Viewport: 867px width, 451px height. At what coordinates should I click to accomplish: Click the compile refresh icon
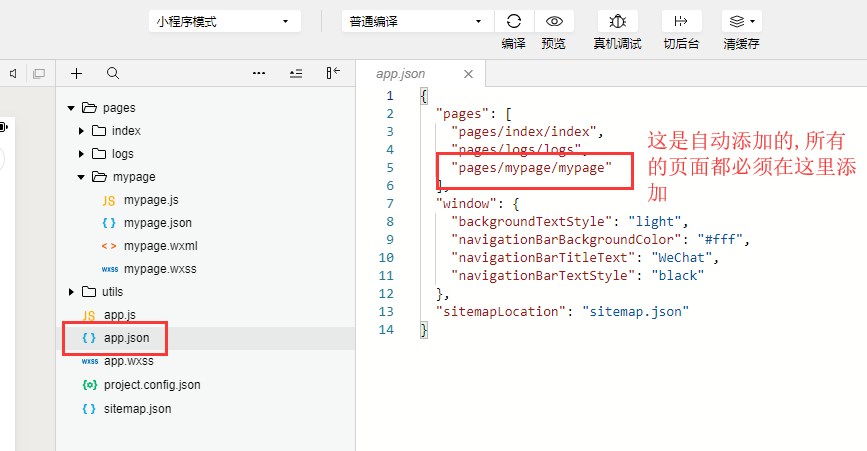[514, 21]
